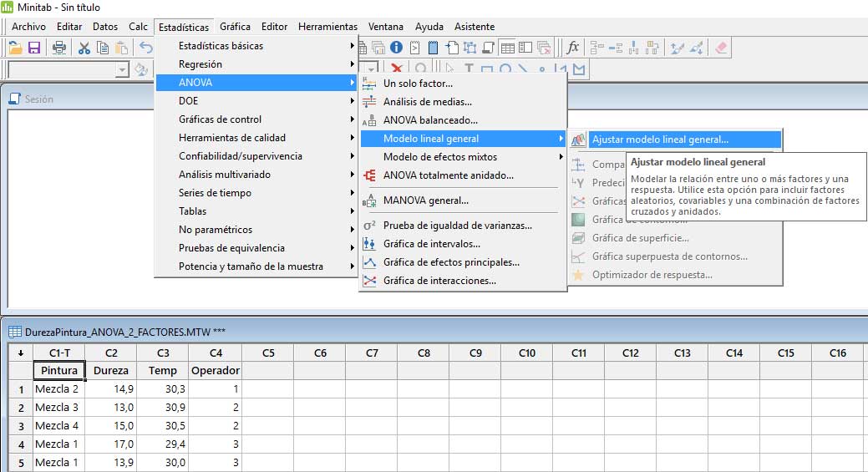The width and height of the screenshot is (868, 472).
Task: Open the Gráfica menu in menu bar
Action: point(235,27)
